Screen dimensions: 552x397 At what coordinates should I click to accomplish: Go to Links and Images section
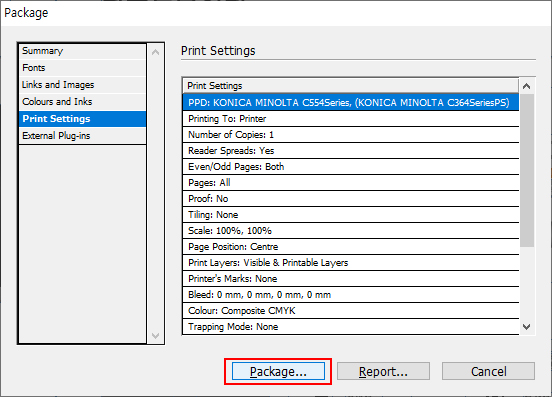pos(83,84)
